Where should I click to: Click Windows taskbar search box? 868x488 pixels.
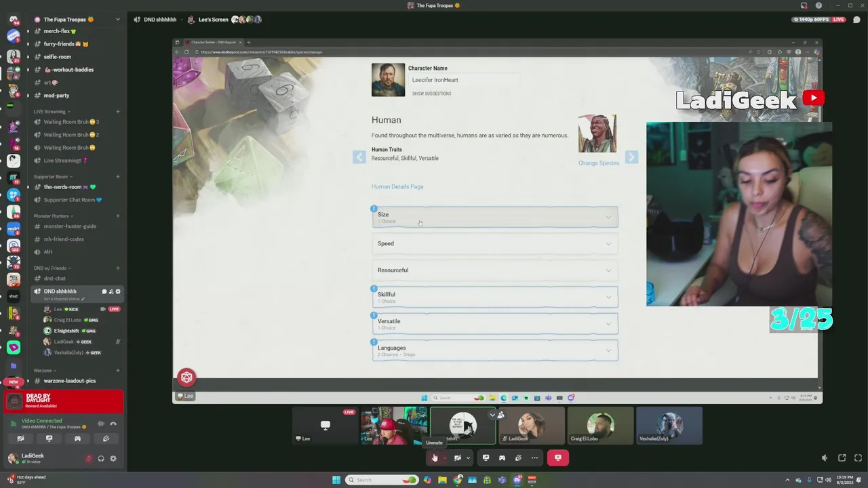point(382,480)
